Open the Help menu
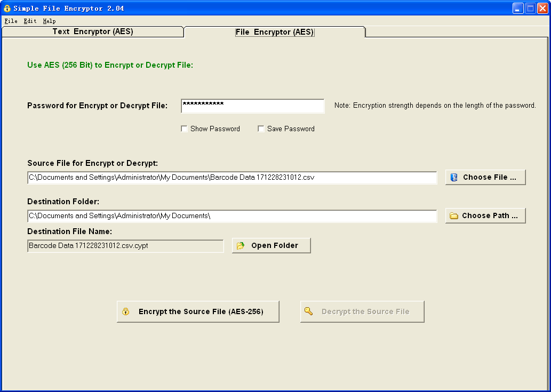 point(50,21)
